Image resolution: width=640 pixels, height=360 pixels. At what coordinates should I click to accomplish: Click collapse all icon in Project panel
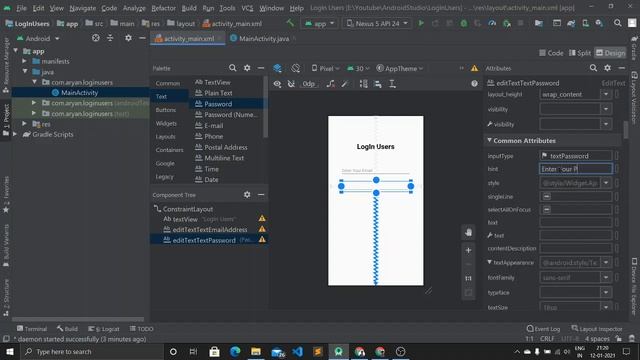110,38
